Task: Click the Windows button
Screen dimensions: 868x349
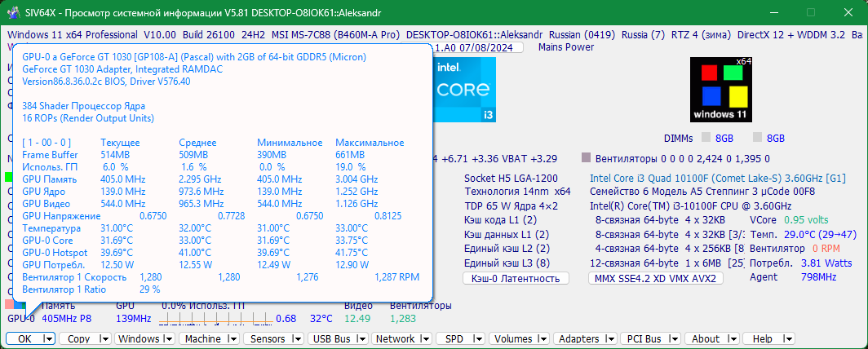Action: (139, 338)
